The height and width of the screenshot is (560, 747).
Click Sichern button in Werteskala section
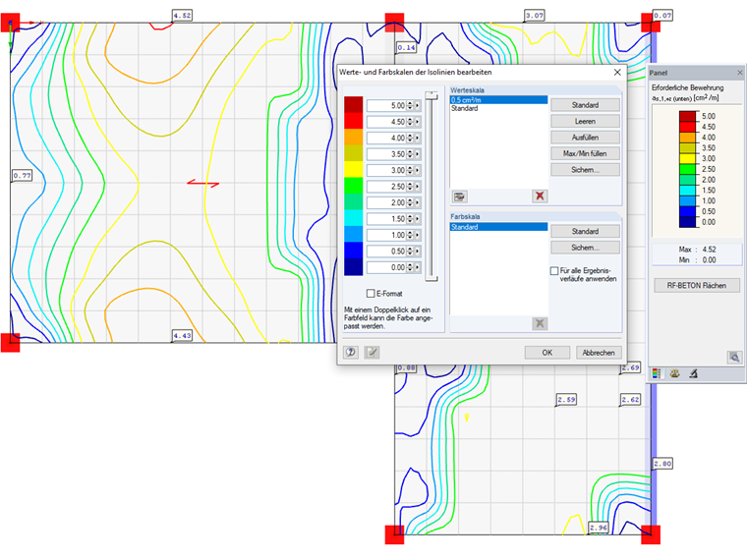[585, 170]
